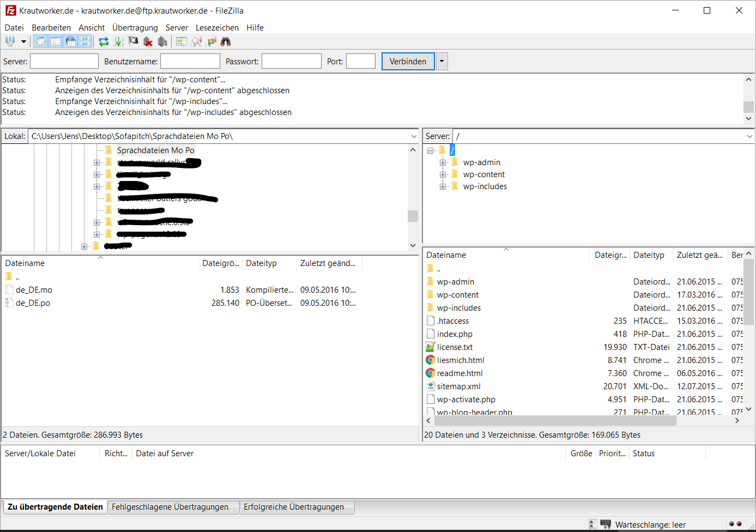The image size is (756, 532).
Task: Select the .htaccess remote file
Action: point(453,321)
